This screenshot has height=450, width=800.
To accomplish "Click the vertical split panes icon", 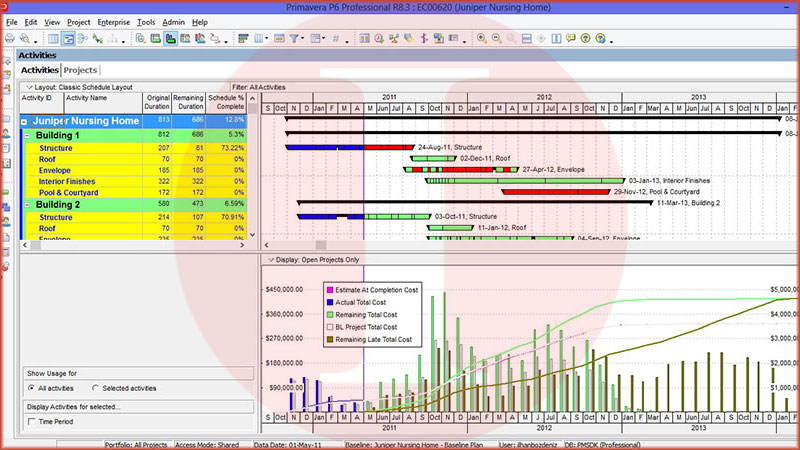I will coord(556,38).
